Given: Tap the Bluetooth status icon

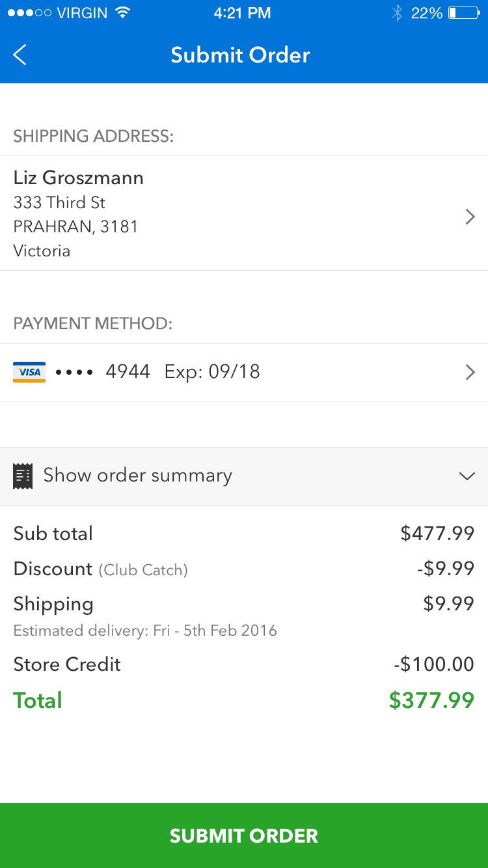Looking at the screenshot, I should [397, 13].
